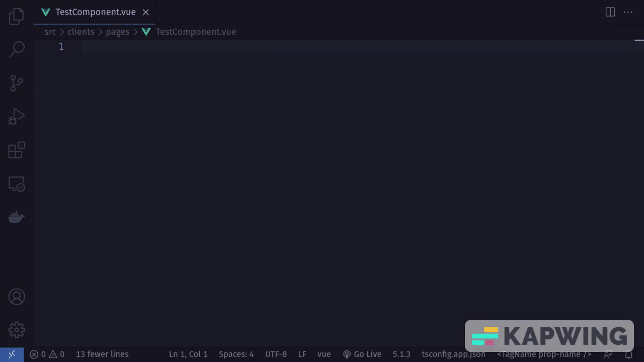Open the Remote Explorer view
The width and height of the screenshot is (644, 362).
point(17,184)
